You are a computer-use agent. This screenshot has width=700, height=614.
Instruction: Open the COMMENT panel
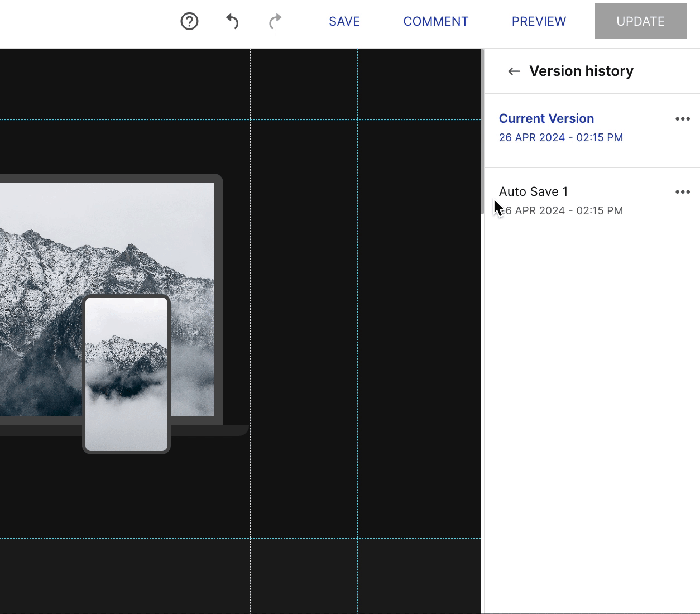click(x=436, y=21)
